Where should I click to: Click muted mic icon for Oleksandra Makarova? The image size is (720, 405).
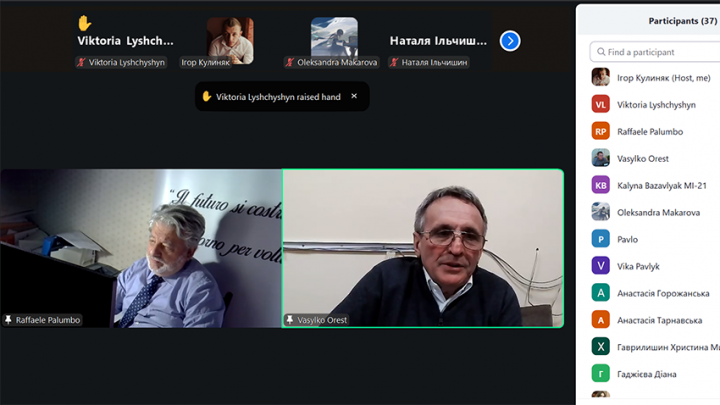point(290,62)
